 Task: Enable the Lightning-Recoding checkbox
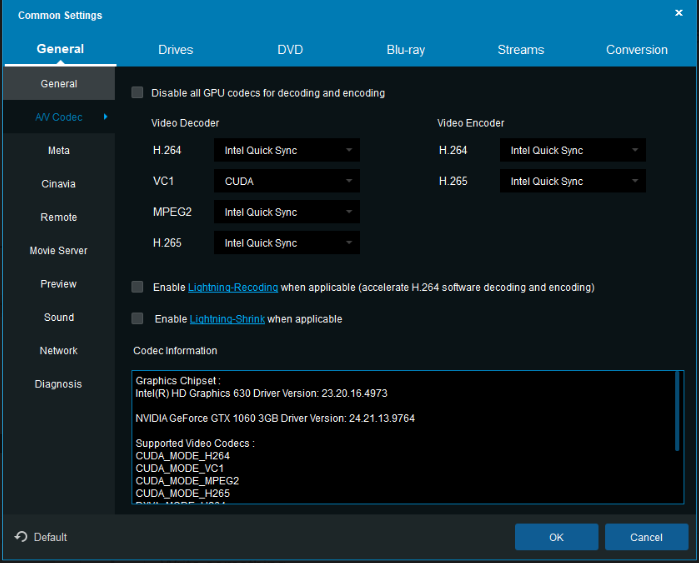click(138, 287)
